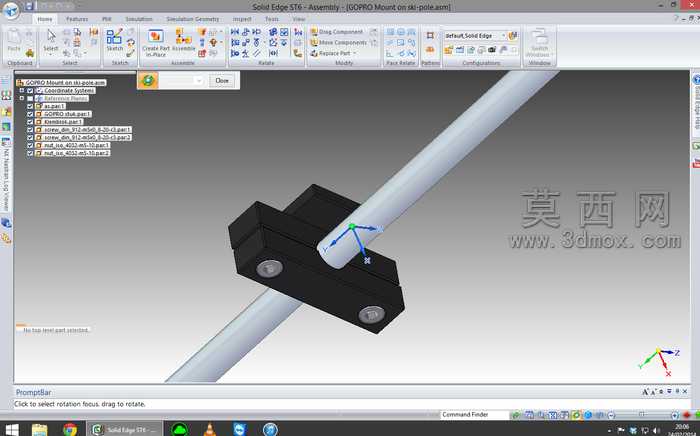Toggle first screw_din_912 part checkbox
Image resolution: width=700 pixels, height=436 pixels.
click(30, 130)
